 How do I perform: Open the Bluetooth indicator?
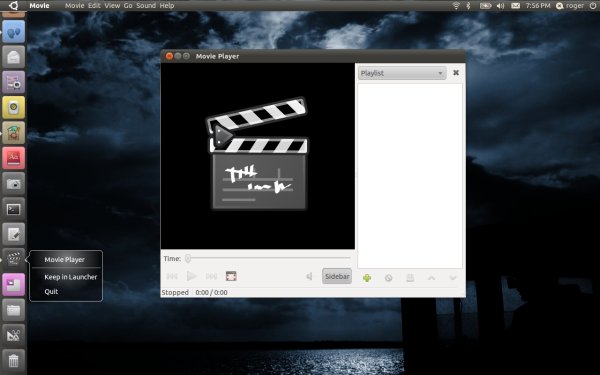tap(468, 6)
